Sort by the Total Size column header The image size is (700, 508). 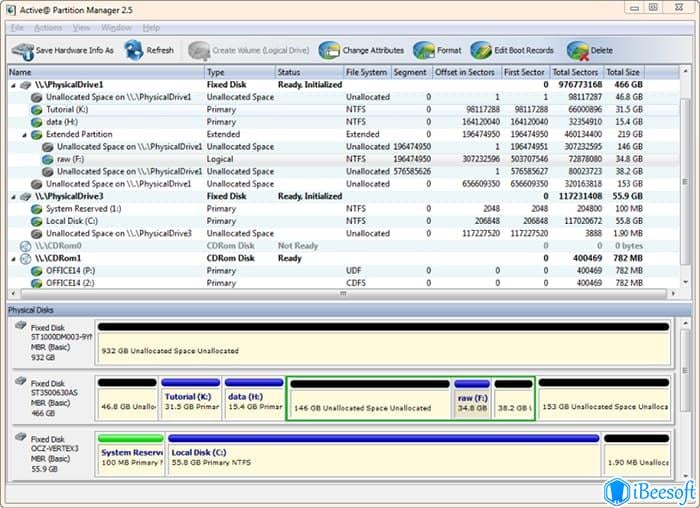(x=624, y=72)
